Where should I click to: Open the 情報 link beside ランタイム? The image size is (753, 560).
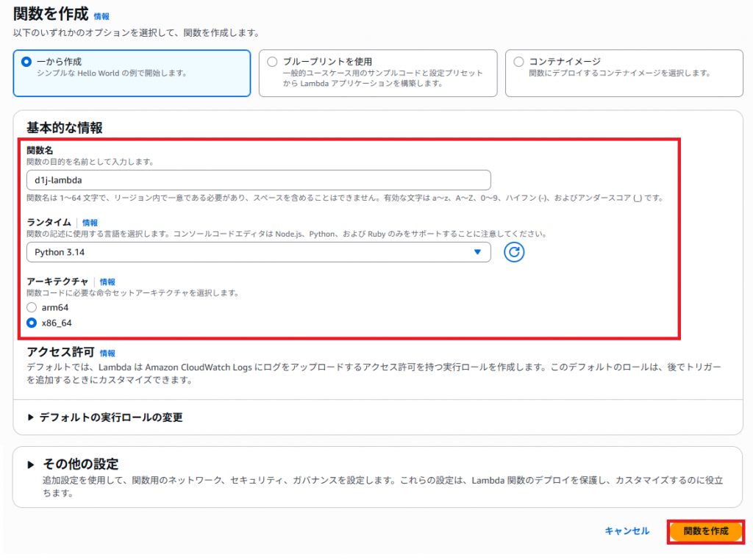pos(90,223)
